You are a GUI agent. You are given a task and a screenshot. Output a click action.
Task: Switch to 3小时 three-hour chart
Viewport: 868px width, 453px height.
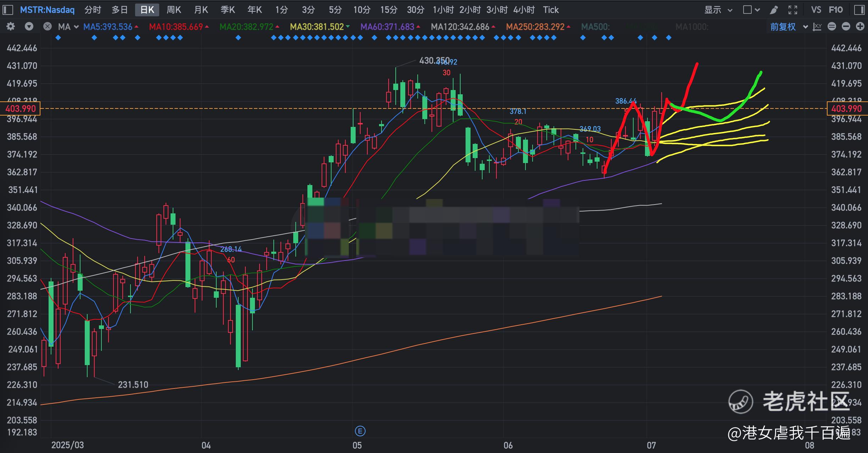coord(497,10)
